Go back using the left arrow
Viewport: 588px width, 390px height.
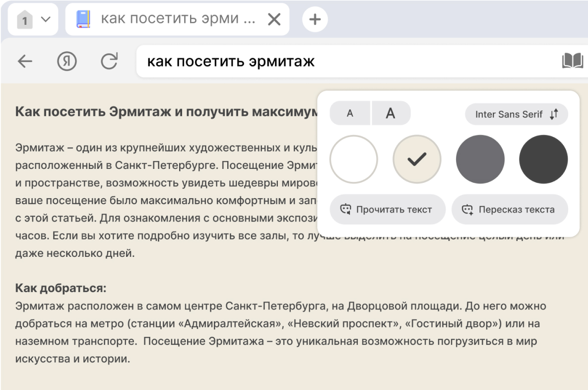pos(24,61)
